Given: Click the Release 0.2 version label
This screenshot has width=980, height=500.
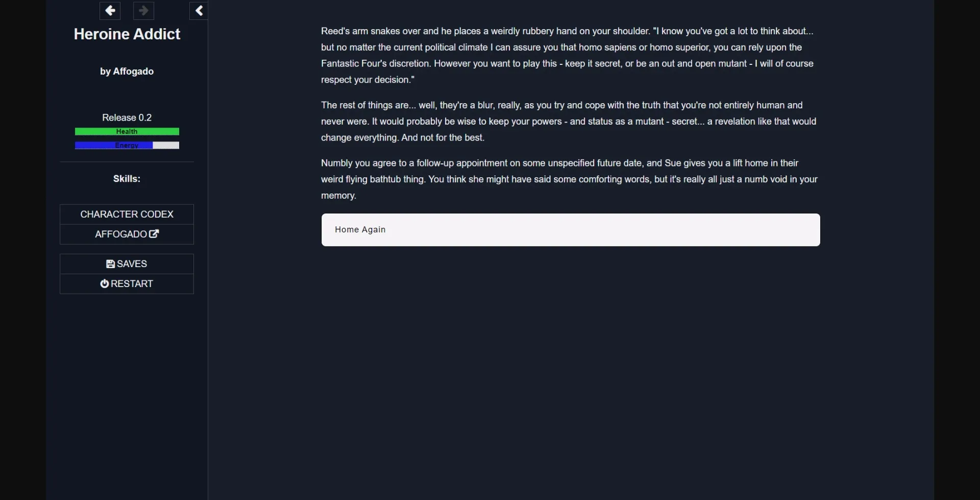Looking at the screenshot, I should coord(127,117).
